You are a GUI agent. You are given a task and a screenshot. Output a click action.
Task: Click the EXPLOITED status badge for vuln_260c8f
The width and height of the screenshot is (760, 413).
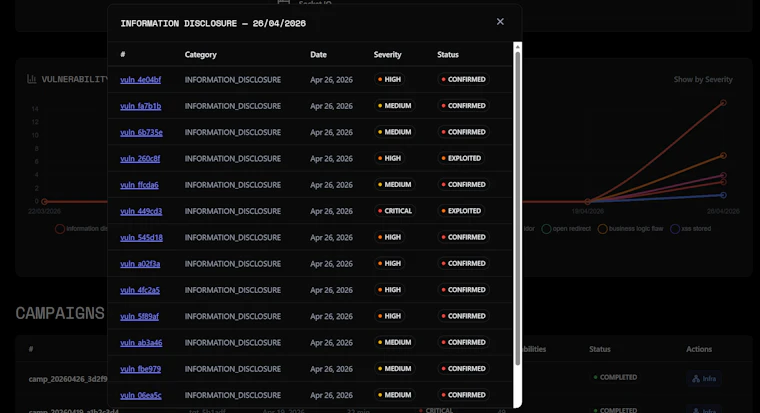[461, 159]
